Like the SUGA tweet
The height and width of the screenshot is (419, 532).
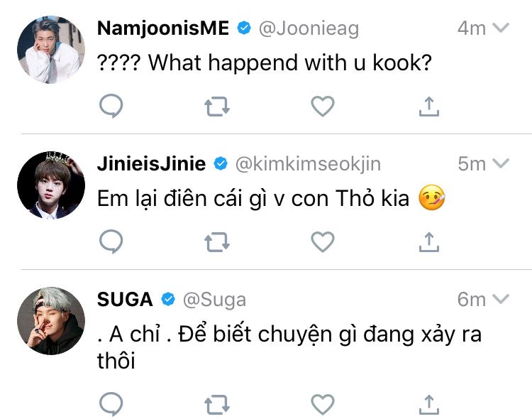click(x=323, y=405)
